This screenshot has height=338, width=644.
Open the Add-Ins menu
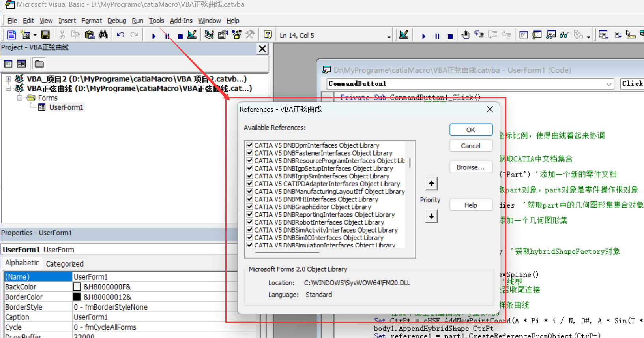[x=181, y=21]
